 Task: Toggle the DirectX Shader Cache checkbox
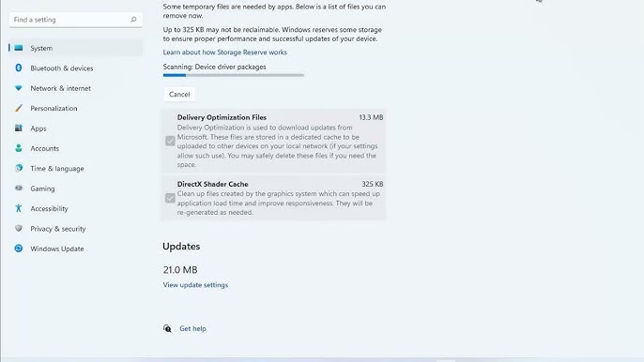pos(170,198)
